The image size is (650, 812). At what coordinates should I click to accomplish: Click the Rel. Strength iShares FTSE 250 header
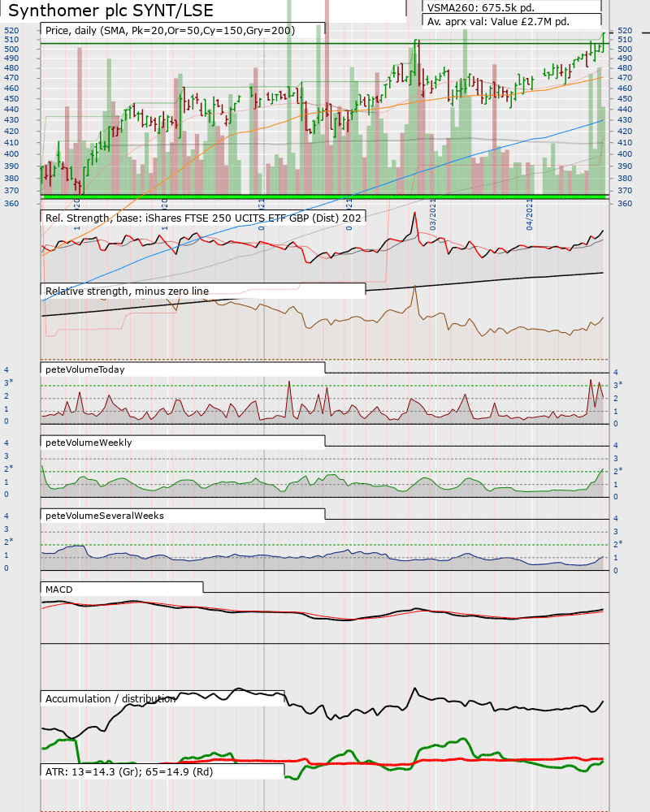click(x=203, y=218)
